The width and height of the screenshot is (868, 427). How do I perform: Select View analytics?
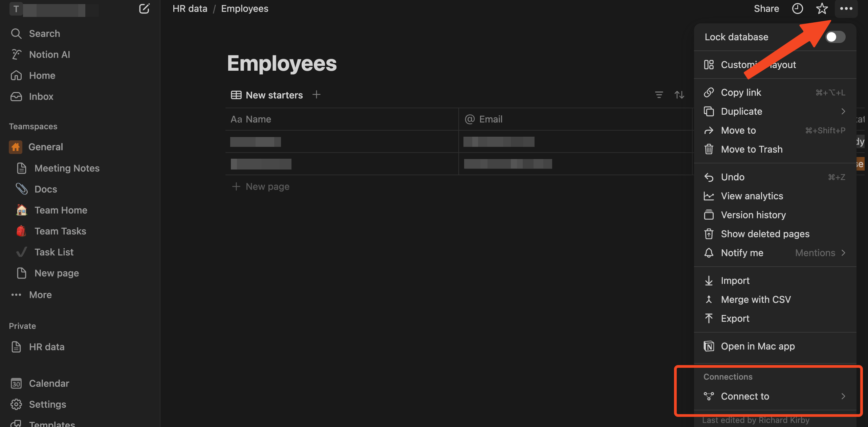(x=775, y=196)
